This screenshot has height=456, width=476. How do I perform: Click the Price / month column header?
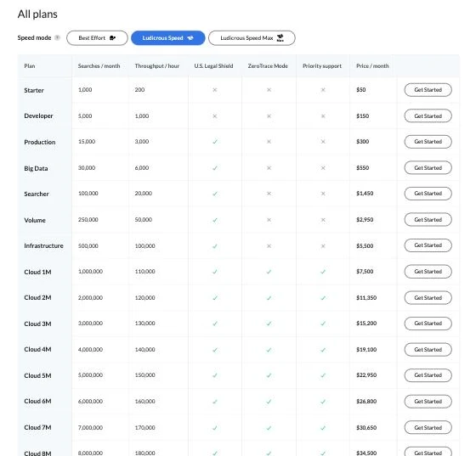point(372,65)
